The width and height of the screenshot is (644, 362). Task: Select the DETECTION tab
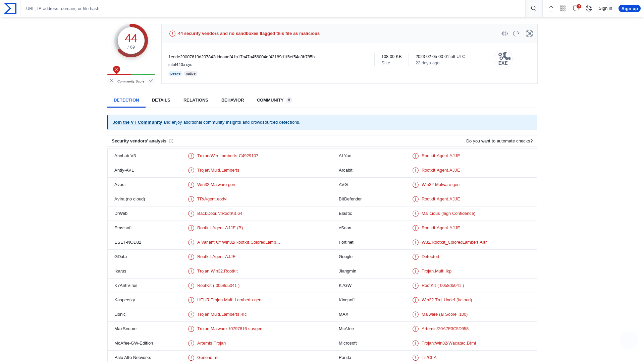126,100
